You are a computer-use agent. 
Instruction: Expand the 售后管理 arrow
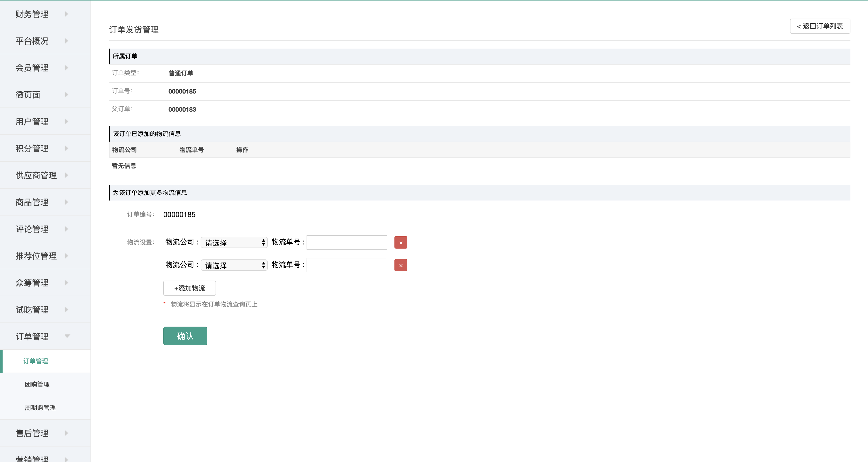click(66, 433)
